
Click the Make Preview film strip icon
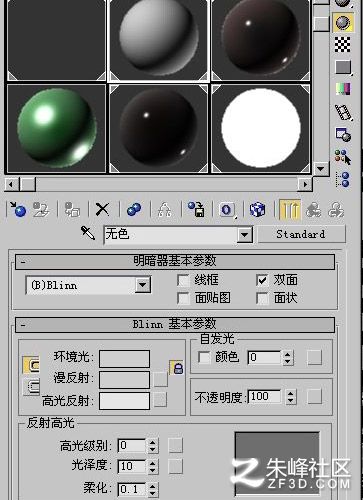344,112
